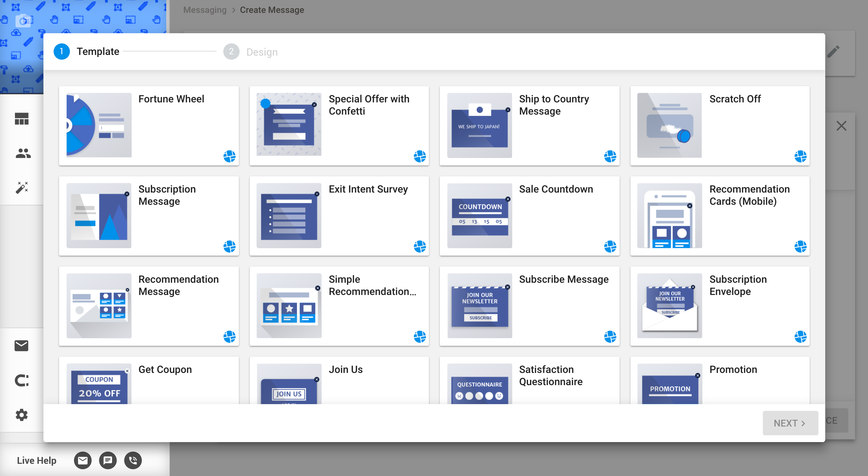Click the pencil edit icon at top right
The width and height of the screenshot is (868, 476).
tap(833, 52)
